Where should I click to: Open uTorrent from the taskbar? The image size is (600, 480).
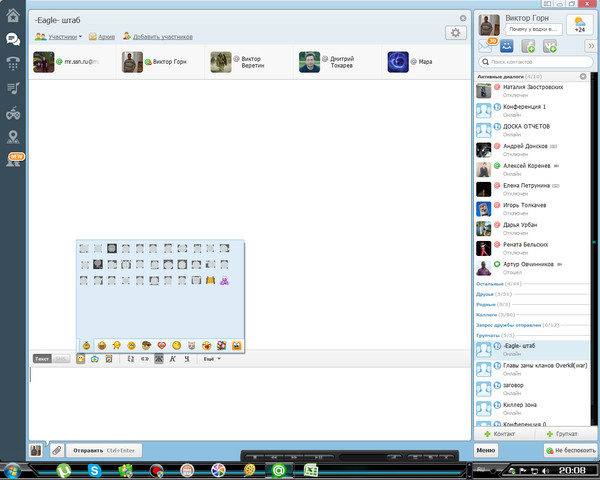pos(64,470)
